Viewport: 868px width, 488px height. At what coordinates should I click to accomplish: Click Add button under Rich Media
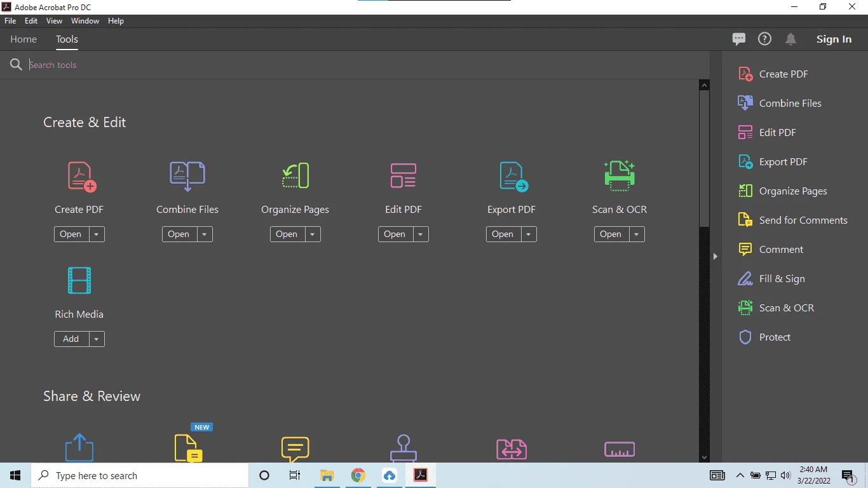pos(71,339)
